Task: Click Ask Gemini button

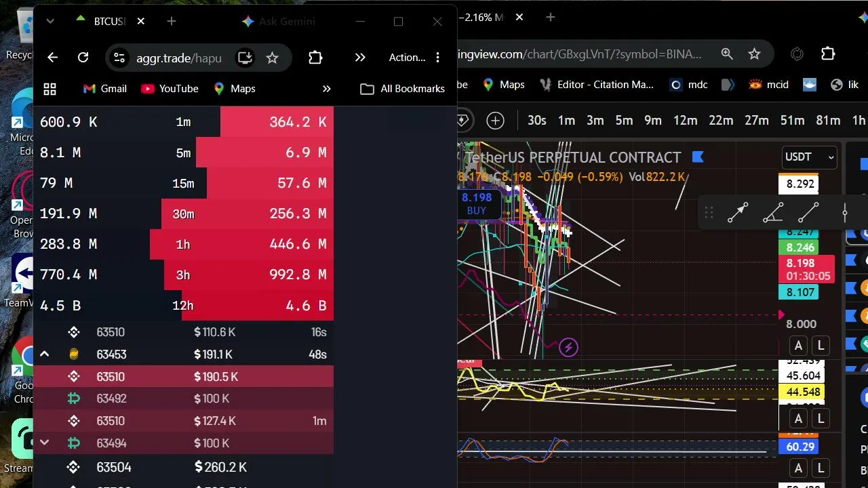Action: [278, 21]
